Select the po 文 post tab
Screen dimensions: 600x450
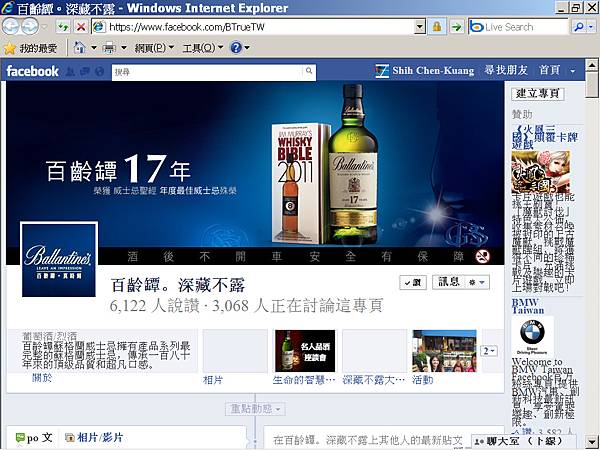[34, 437]
